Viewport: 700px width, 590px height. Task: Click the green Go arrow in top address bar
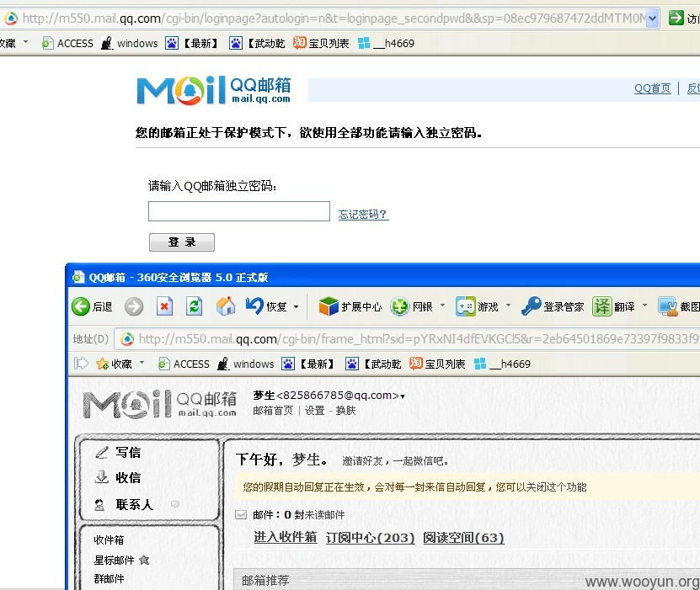(x=676, y=18)
